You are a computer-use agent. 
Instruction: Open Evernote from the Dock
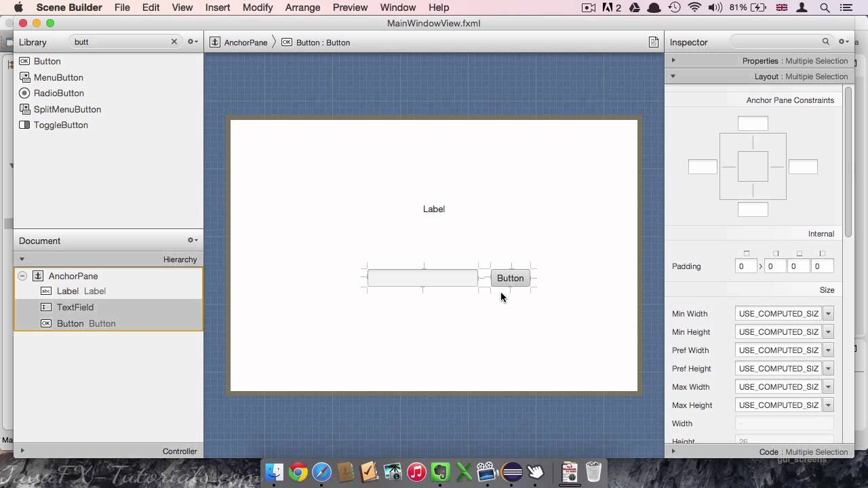pyautogui.click(x=440, y=472)
